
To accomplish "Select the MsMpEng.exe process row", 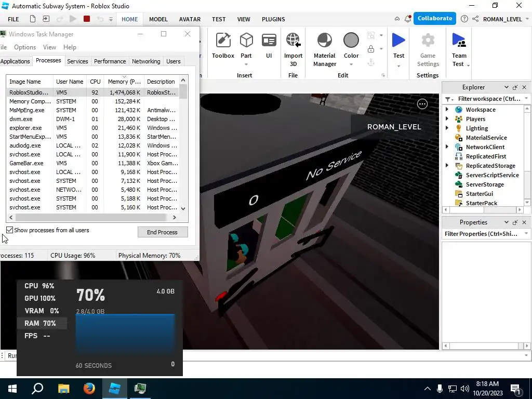I will [x=92, y=110].
